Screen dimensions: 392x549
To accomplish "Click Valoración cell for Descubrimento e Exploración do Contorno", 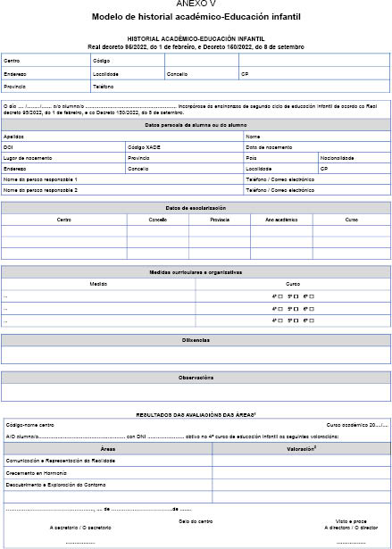I will pyautogui.click(x=301, y=485).
